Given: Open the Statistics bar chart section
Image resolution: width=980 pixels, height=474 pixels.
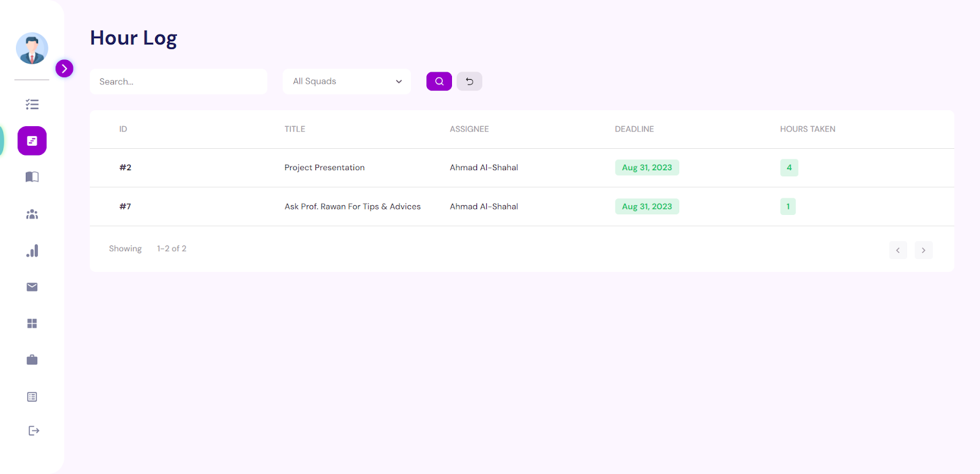Looking at the screenshot, I should (x=32, y=250).
